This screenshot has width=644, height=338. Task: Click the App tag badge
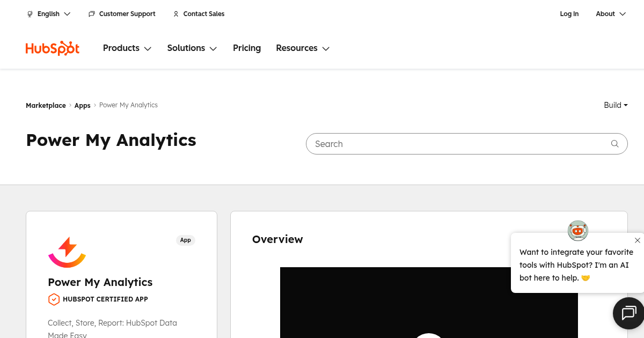(186, 240)
